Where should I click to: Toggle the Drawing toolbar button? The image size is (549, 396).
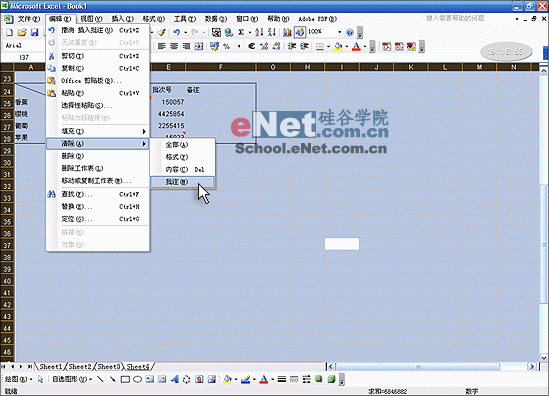point(300,32)
